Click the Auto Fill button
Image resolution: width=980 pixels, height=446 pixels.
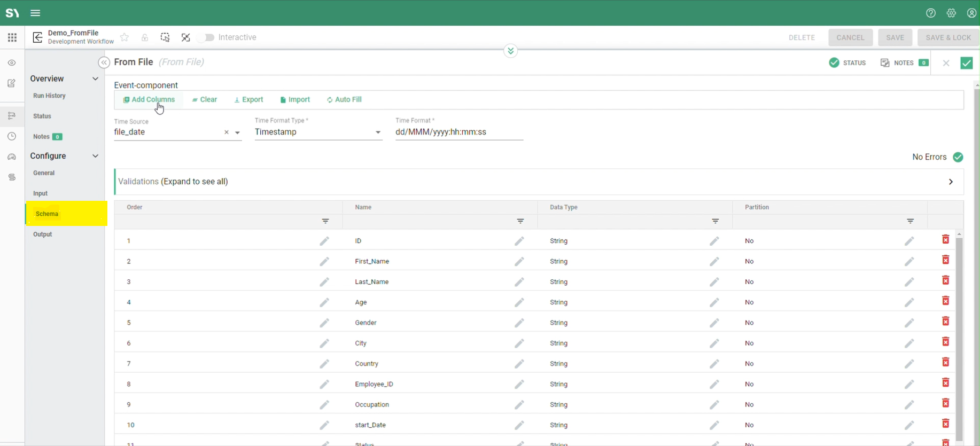click(344, 100)
